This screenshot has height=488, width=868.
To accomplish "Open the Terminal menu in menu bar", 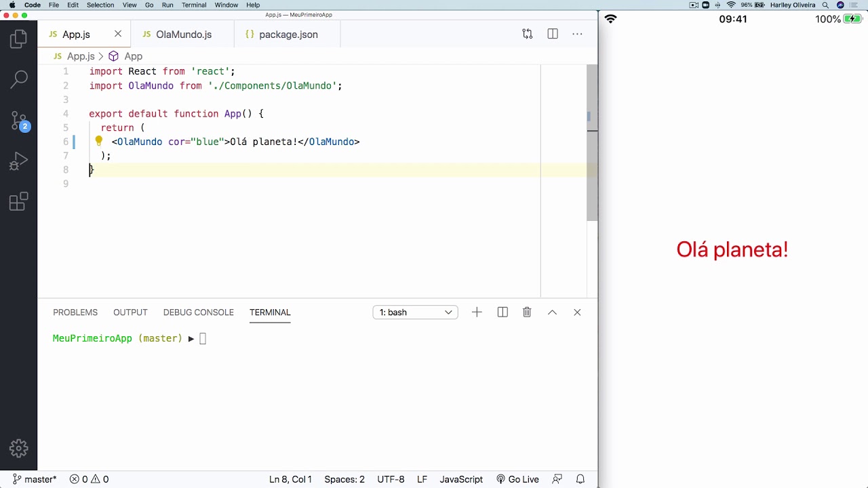I will click(194, 5).
